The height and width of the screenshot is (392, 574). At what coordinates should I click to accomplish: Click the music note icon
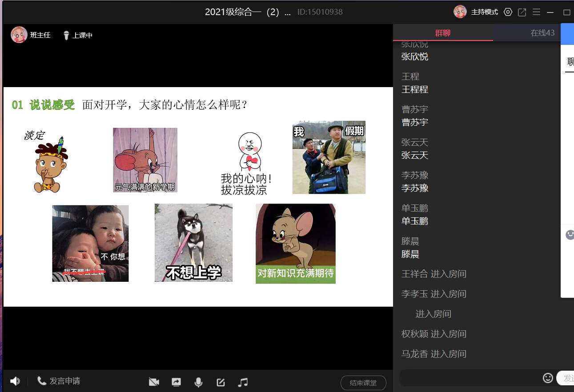click(x=243, y=382)
